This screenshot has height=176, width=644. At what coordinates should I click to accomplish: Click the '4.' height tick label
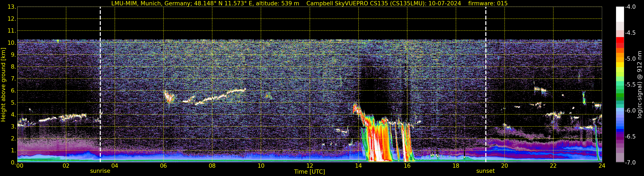(x=13, y=115)
